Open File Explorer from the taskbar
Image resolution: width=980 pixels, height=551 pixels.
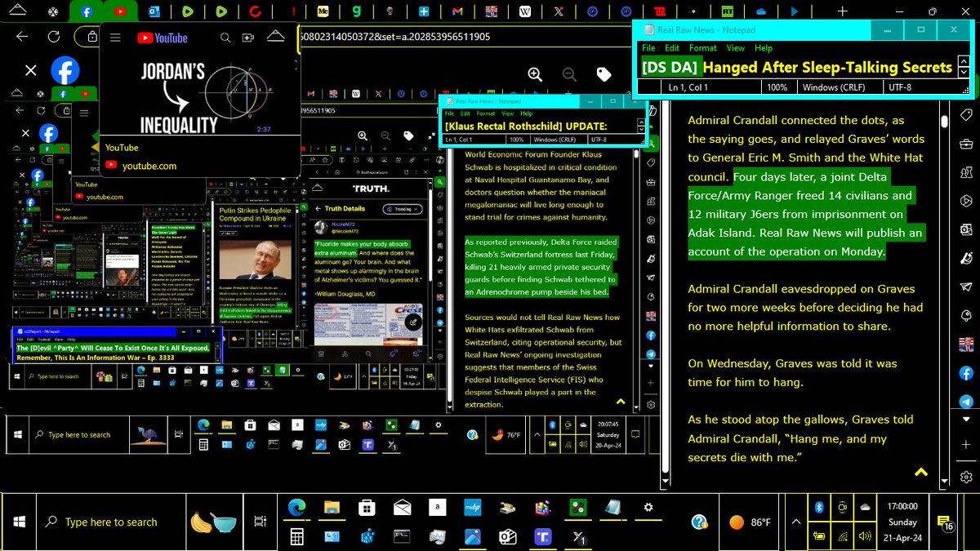point(331,508)
